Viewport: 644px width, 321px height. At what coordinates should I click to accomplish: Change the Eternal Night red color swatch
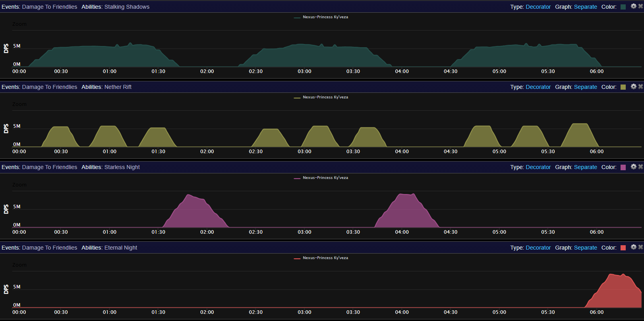tap(623, 248)
